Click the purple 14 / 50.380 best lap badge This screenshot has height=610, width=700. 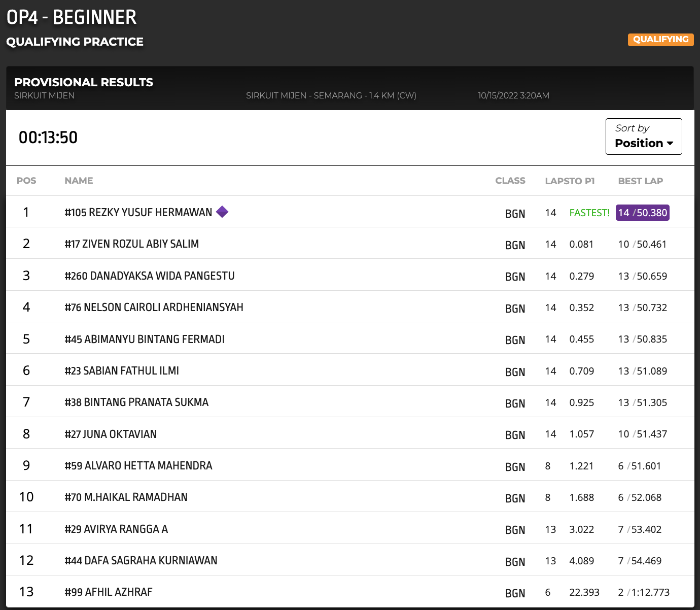[642, 213]
